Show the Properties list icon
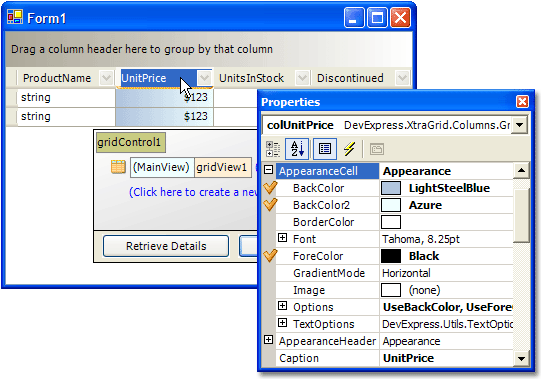 [325, 149]
